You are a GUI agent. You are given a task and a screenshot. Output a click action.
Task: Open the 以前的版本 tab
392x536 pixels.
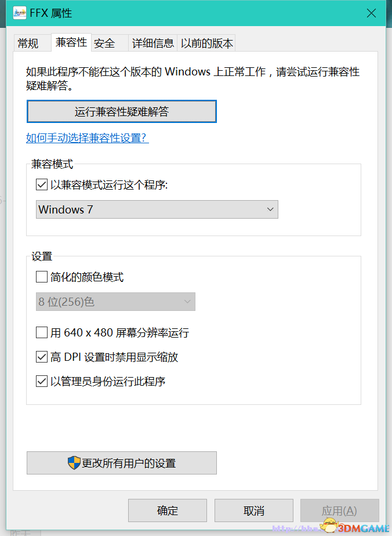206,44
